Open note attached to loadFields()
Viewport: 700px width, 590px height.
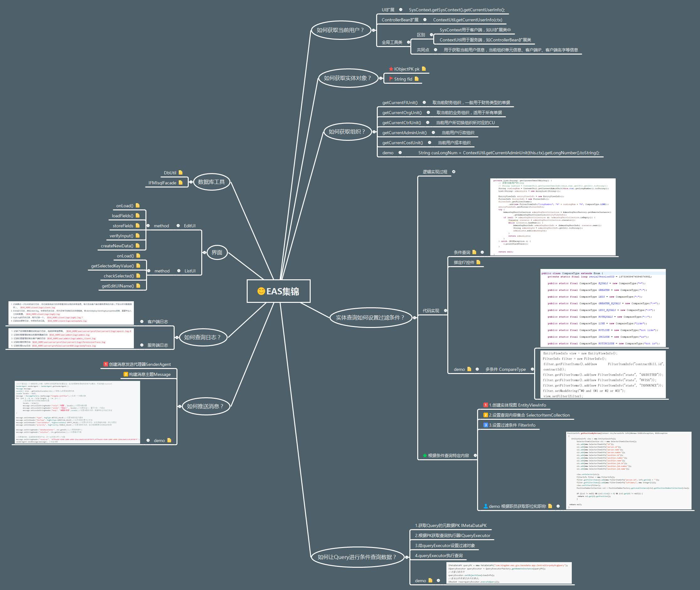(x=137, y=216)
